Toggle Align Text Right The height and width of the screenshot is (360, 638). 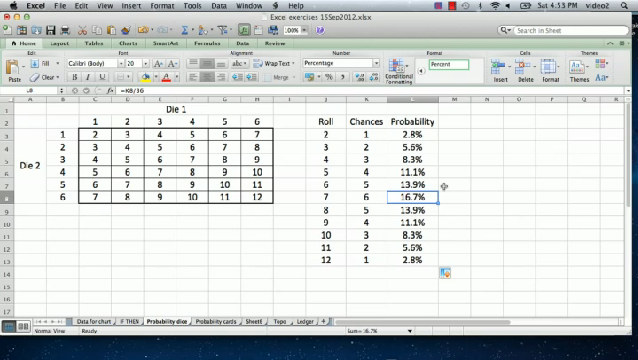point(221,77)
